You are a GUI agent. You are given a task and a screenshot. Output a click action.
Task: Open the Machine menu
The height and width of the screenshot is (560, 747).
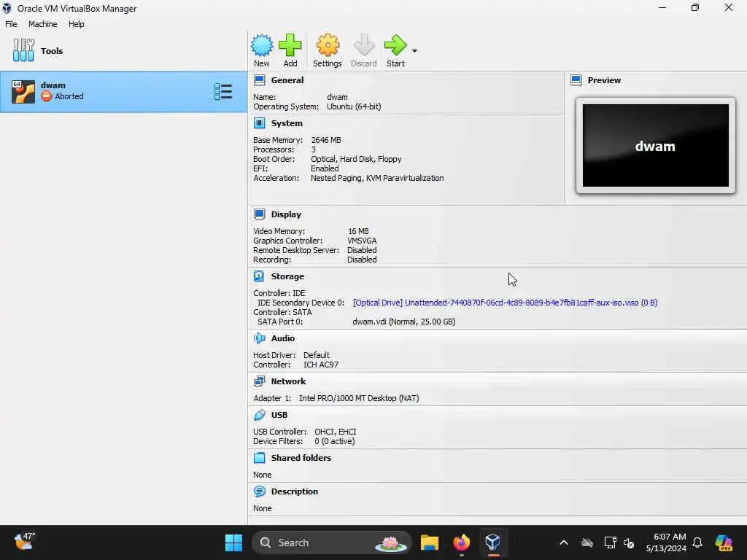click(42, 24)
